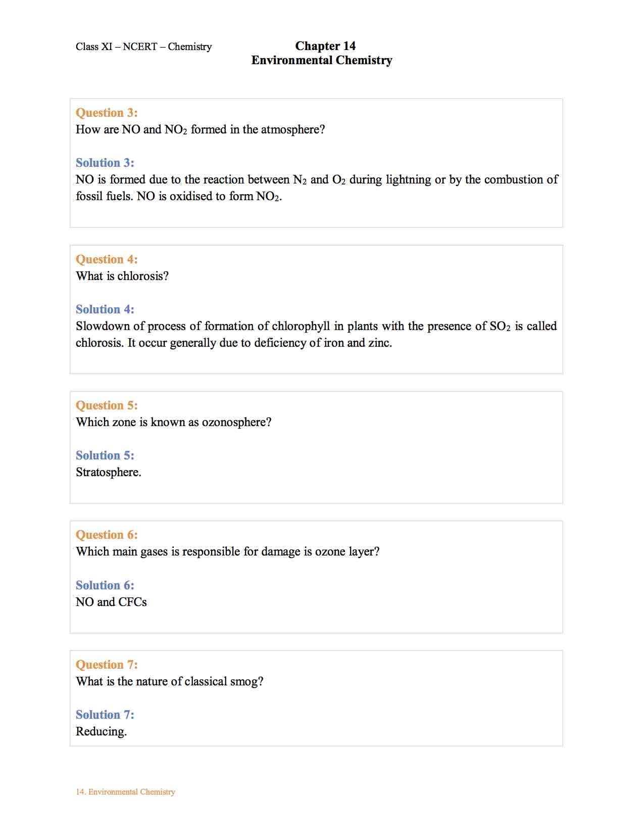Click the Chapter 14 title heading
The width and height of the screenshot is (644, 834).
click(x=325, y=46)
